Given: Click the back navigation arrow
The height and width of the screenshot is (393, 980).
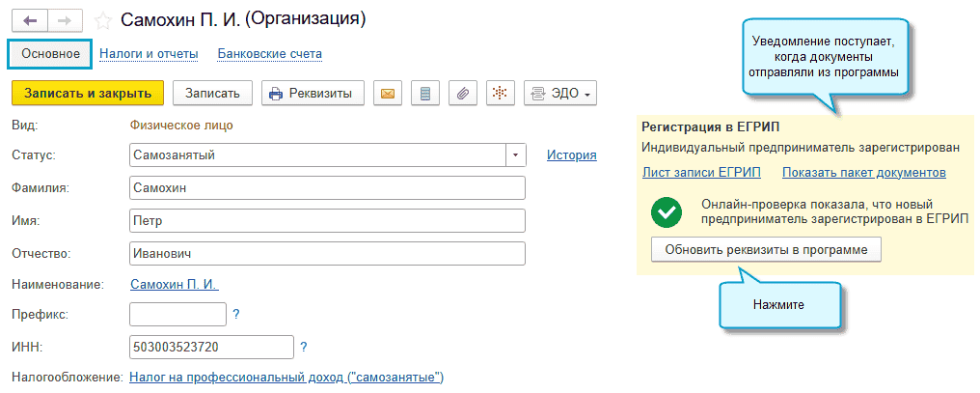Looking at the screenshot, I should [30, 19].
